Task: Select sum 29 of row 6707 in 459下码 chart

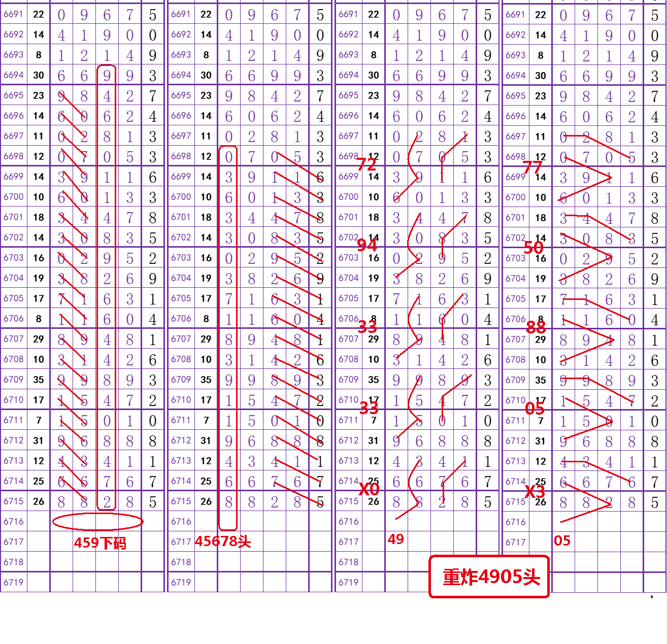Action: 39,338
